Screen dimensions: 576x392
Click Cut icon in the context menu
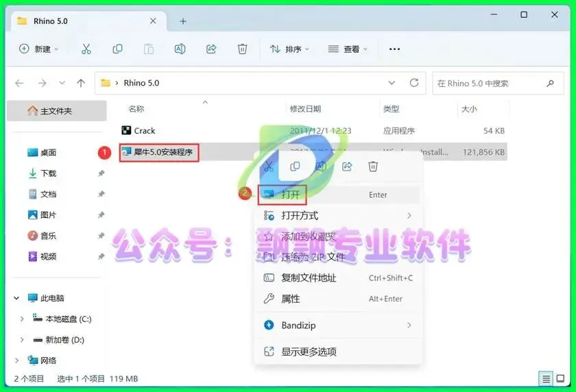269,167
